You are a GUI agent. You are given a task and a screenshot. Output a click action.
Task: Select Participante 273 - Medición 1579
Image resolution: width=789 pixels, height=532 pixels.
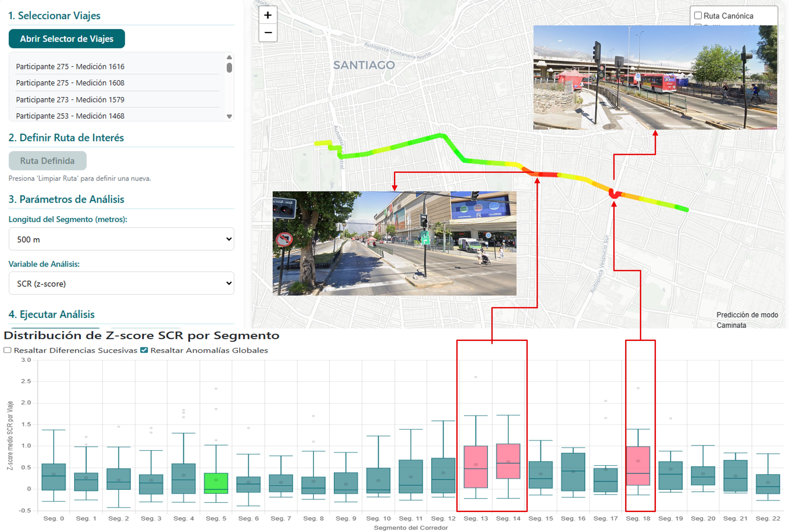(x=70, y=99)
